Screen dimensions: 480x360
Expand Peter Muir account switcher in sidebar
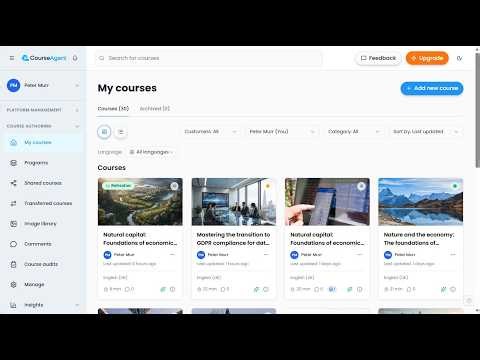(x=77, y=86)
